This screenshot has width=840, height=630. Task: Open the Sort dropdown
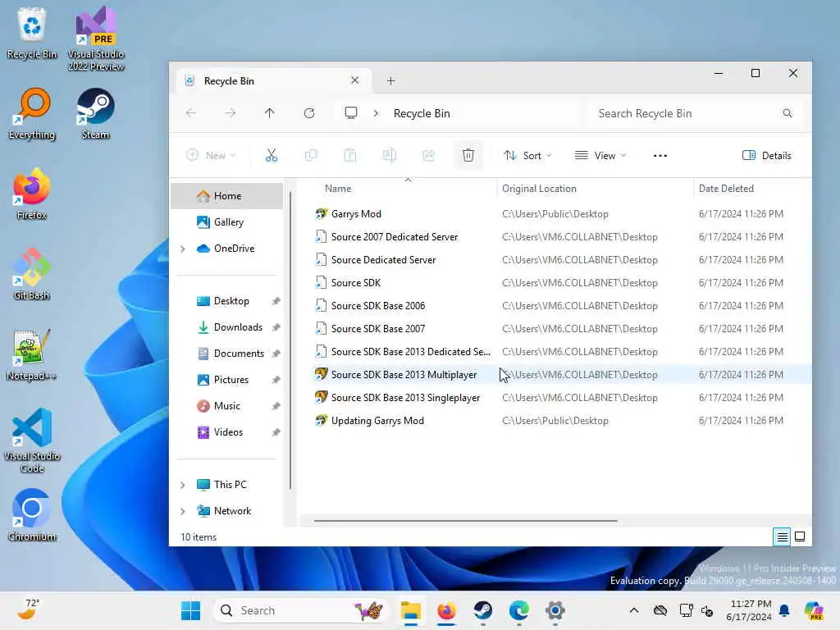click(x=527, y=155)
